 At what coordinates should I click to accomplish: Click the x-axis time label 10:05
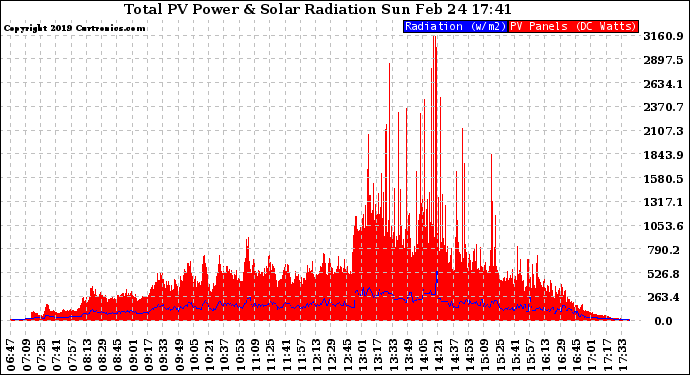[194, 355]
